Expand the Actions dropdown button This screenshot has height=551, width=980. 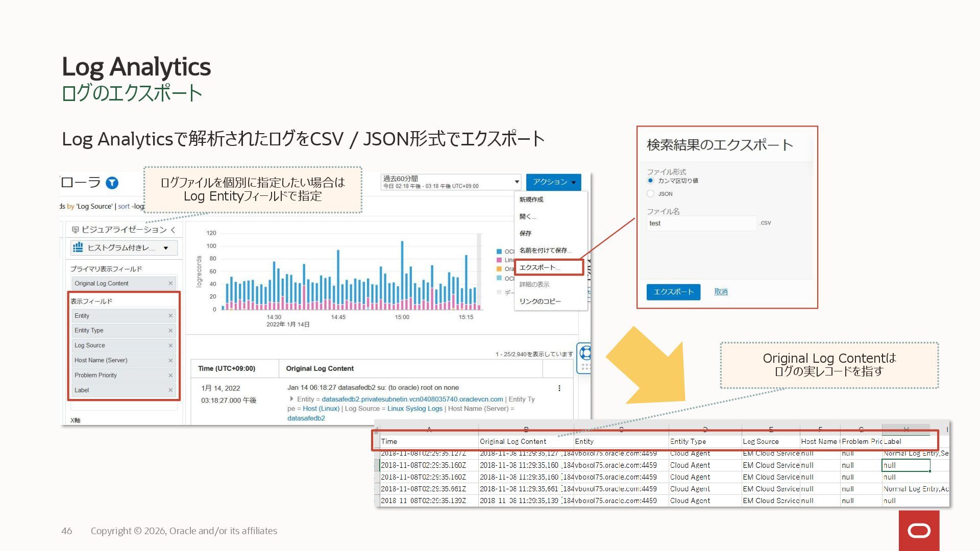553,182
